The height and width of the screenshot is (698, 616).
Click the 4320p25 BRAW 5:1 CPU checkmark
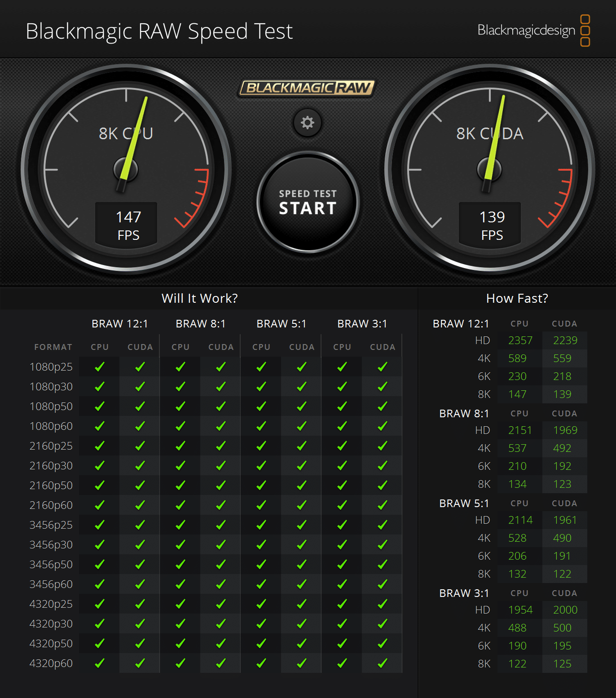click(x=261, y=604)
